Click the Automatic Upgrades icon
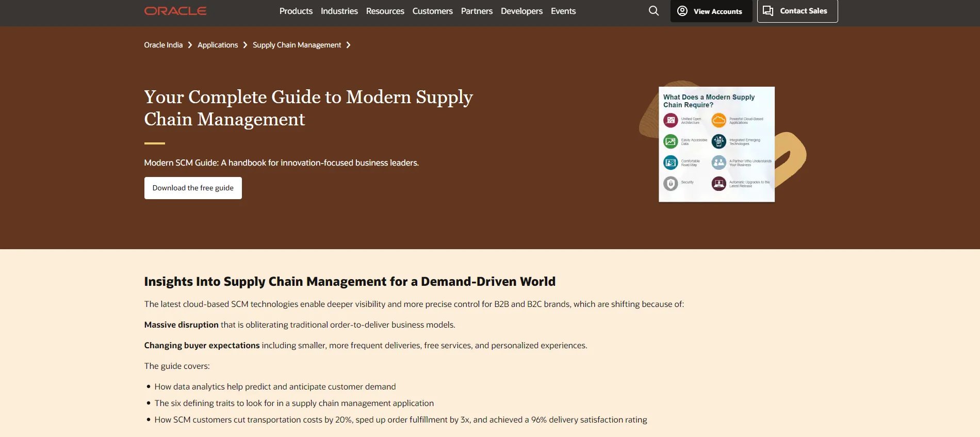Image resolution: width=980 pixels, height=437 pixels. tap(719, 184)
